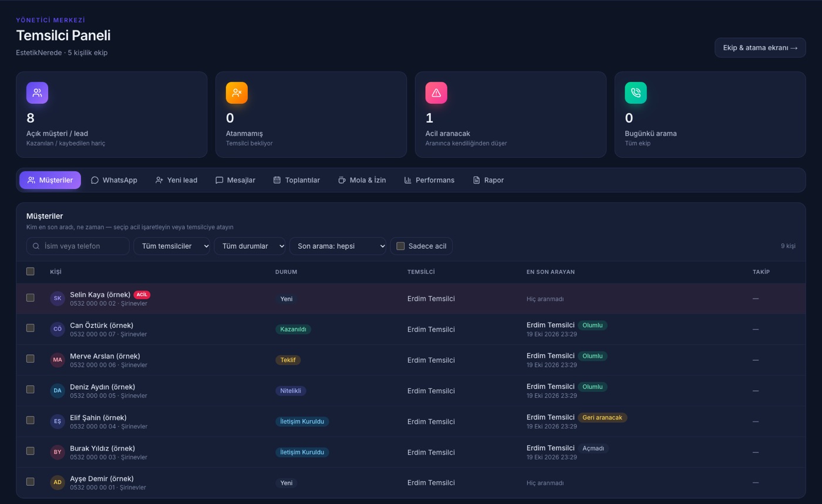822x504 pixels.
Task: Open the Rapor tab
Action: [x=489, y=180]
